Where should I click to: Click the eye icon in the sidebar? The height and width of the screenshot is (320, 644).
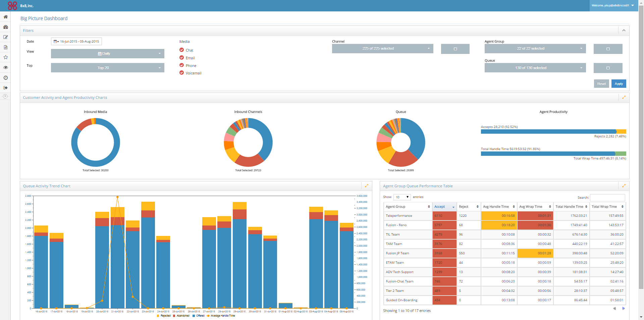[x=5, y=67]
